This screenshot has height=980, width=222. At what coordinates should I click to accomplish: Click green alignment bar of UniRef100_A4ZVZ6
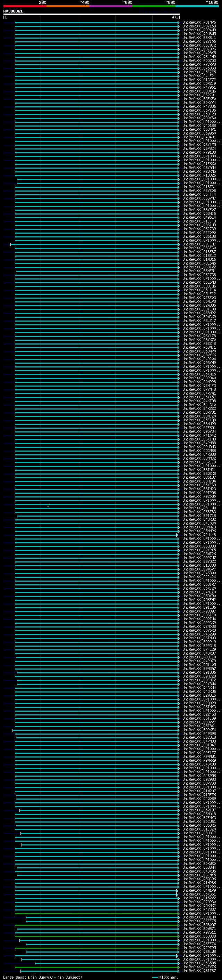pyautogui.click(x=97, y=967)
